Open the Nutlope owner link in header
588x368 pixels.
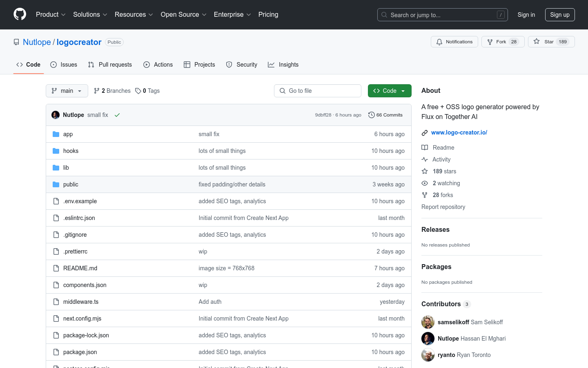(x=37, y=42)
